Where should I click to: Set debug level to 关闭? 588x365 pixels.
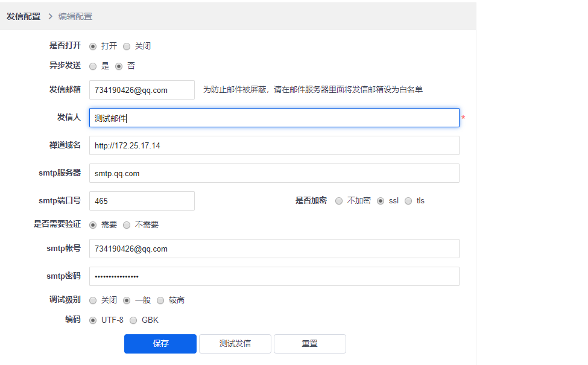[93, 300]
